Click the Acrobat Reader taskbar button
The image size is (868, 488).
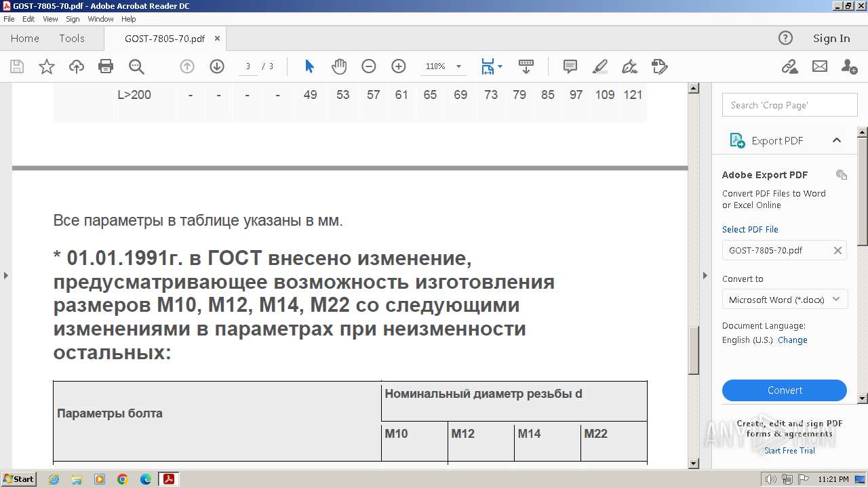(x=168, y=479)
